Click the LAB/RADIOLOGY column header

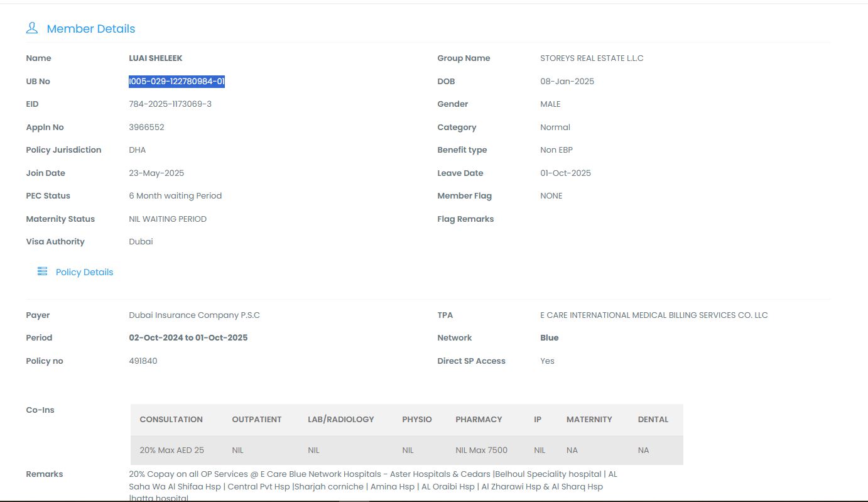point(340,420)
